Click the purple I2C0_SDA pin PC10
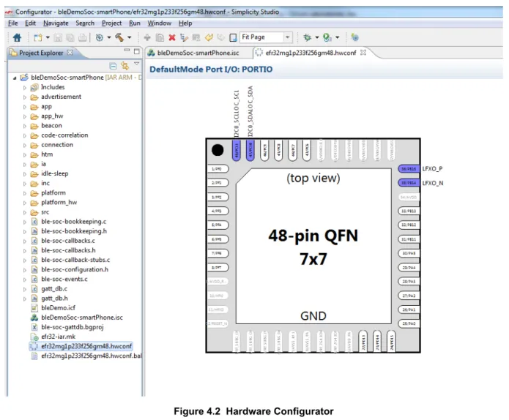509x420 pixels. [250, 151]
